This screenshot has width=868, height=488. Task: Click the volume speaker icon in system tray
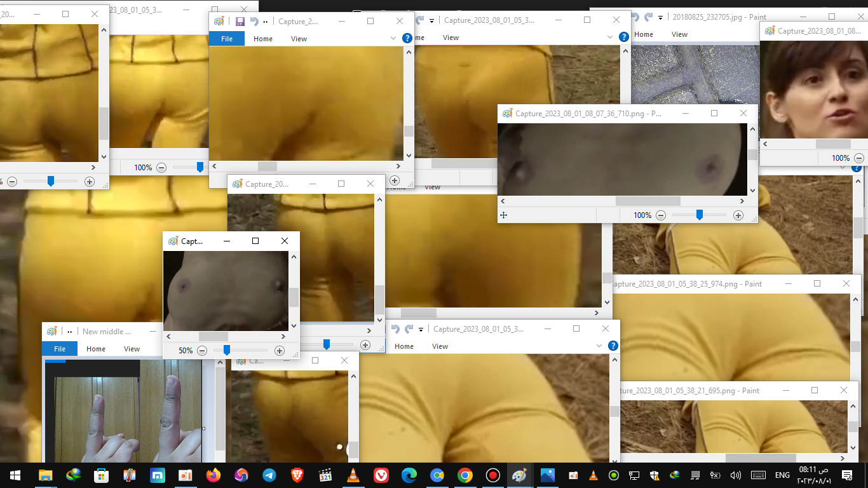coord(736,475)
